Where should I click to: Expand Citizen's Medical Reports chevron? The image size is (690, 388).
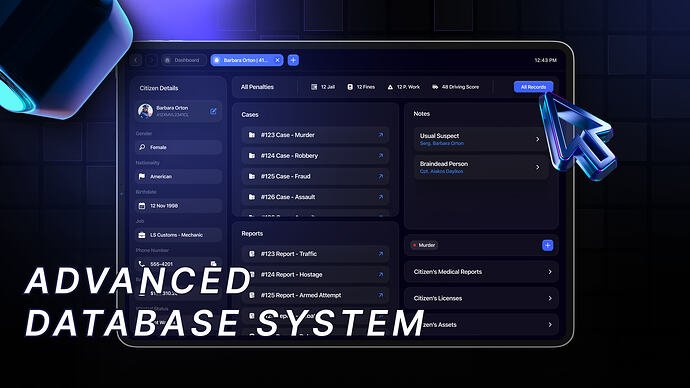[x=550, y=272]
